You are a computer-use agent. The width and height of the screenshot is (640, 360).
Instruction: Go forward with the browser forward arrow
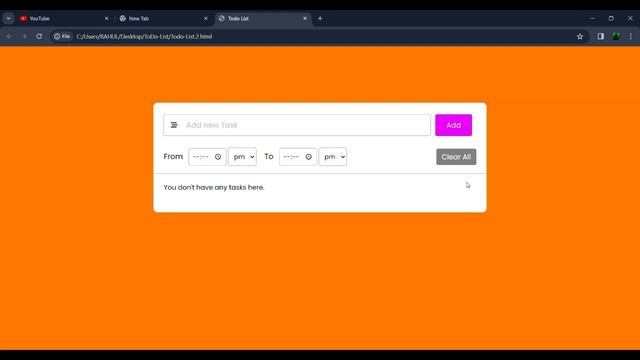click(x=24, y=36)
